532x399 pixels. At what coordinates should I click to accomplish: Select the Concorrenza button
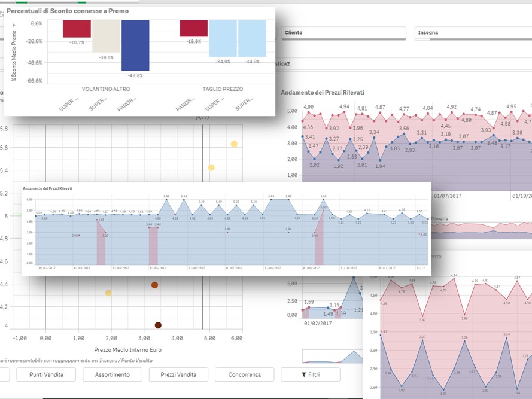tap(245, 374)
